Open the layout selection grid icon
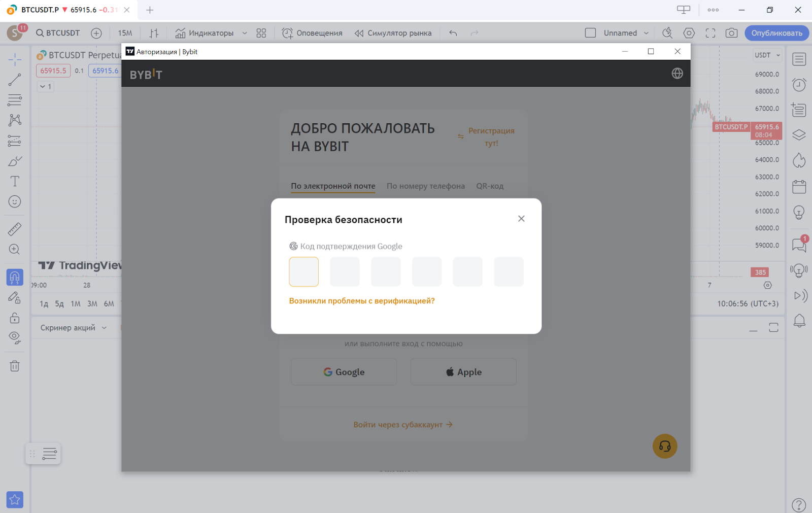812x513 pixels. [x=261, y=33]
